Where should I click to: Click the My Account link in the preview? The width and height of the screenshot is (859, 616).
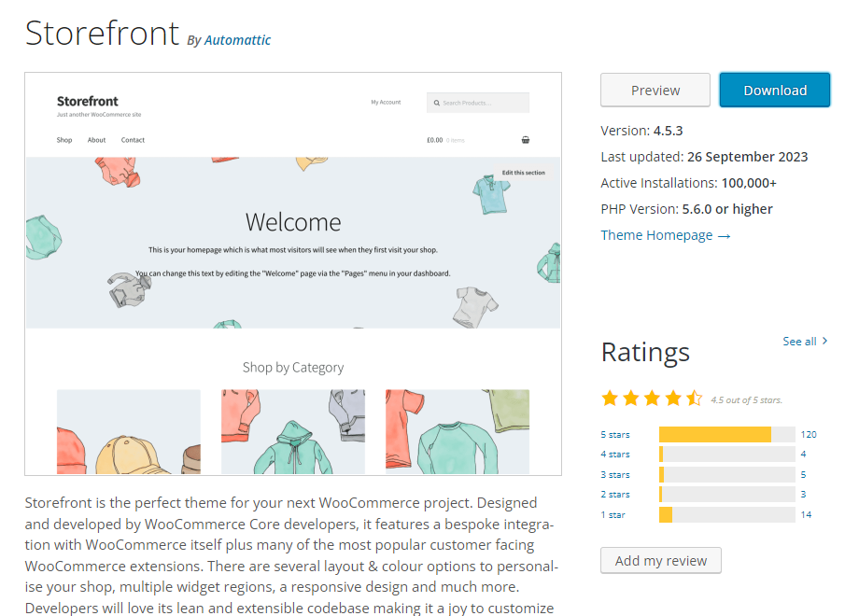coord(386,102)
